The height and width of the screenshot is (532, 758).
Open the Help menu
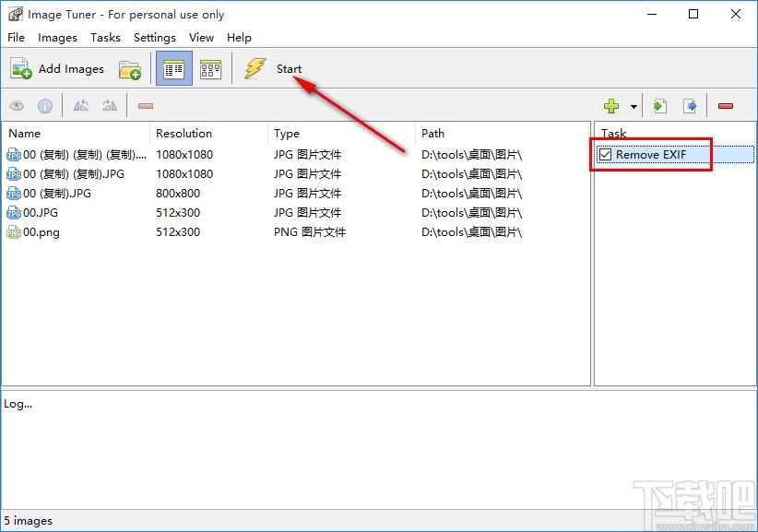point(239,38)
